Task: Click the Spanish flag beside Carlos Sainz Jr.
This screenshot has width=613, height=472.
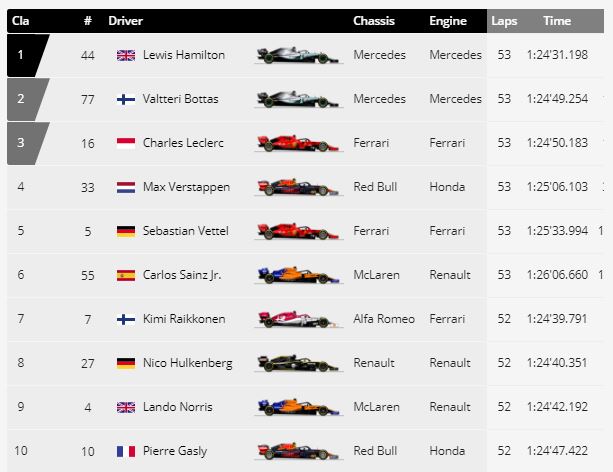Action: (127, 275)
